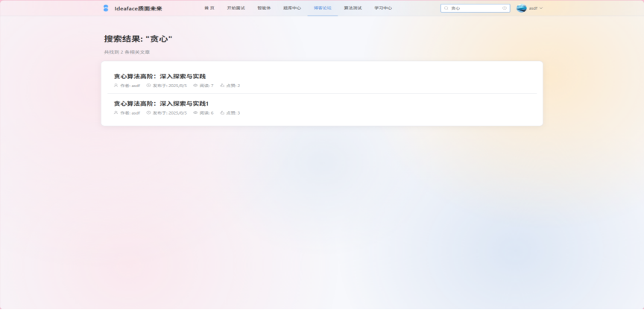The height and width of the screenshot is (310, 644).
Task: Open the 算法测试 navigation item
Action: (353, 8)
